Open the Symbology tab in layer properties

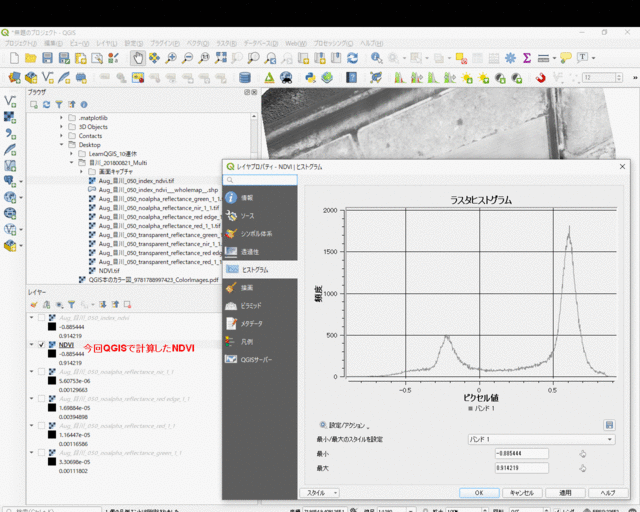point(260,234)
